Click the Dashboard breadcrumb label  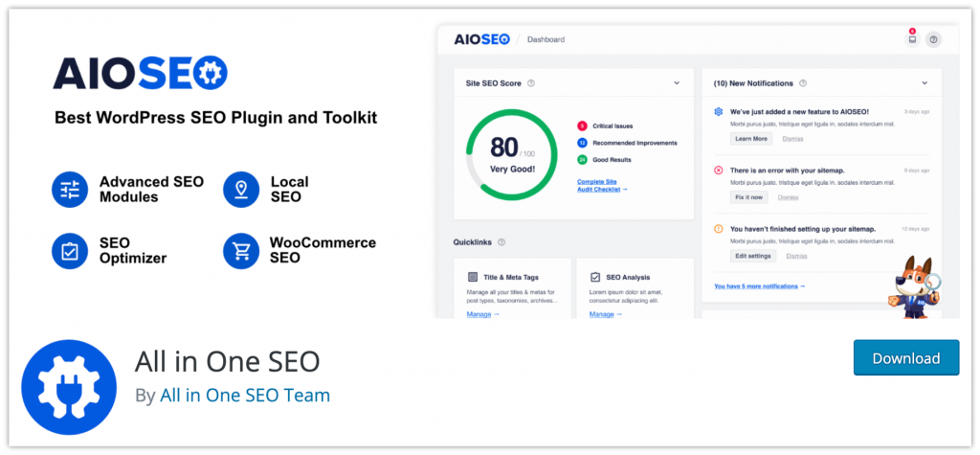click(x=546, y=39)
